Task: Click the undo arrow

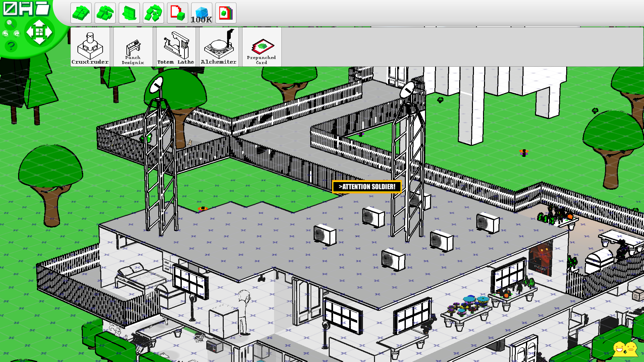Action: 5,34
